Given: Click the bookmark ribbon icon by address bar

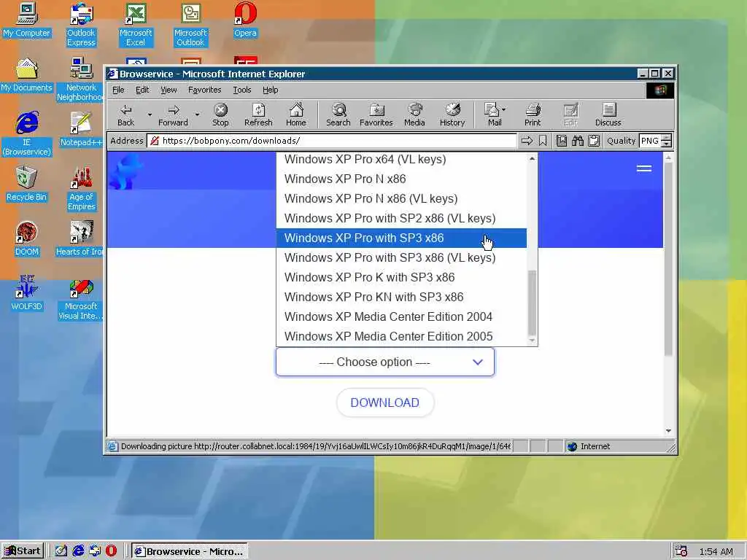Looking at the screenshot, I should (x=543, y=141).
